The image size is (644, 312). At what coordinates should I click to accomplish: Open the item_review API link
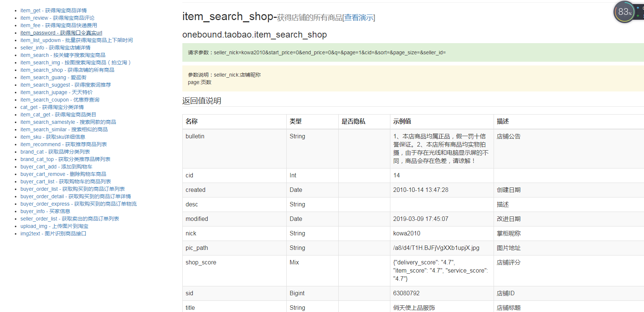point(57,18)
